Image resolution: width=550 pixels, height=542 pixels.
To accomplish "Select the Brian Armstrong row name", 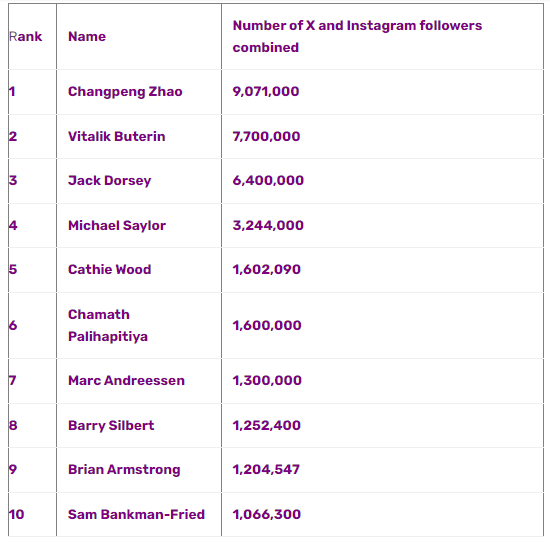I will tap(124, 470).
